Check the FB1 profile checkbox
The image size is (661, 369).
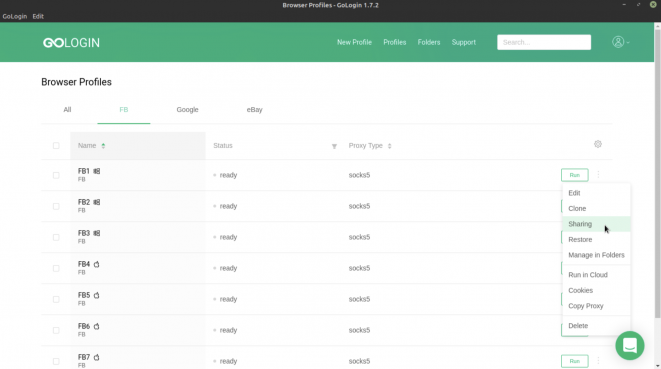56,175
